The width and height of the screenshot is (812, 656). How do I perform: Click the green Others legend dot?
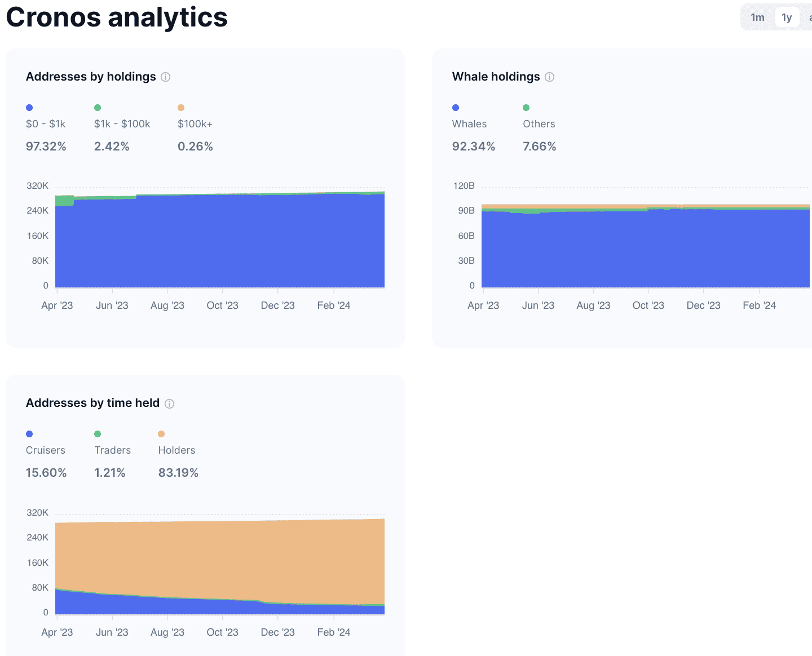[526, 108]
